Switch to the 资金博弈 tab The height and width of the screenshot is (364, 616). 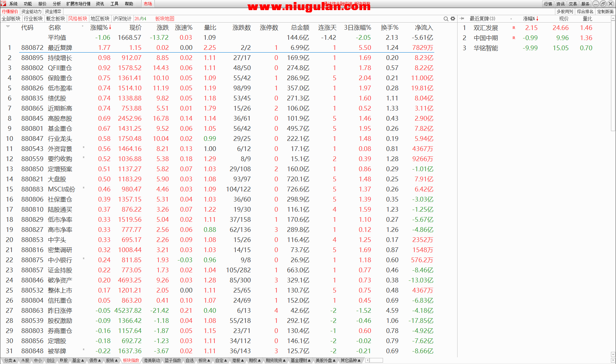[x=53, y=11]
